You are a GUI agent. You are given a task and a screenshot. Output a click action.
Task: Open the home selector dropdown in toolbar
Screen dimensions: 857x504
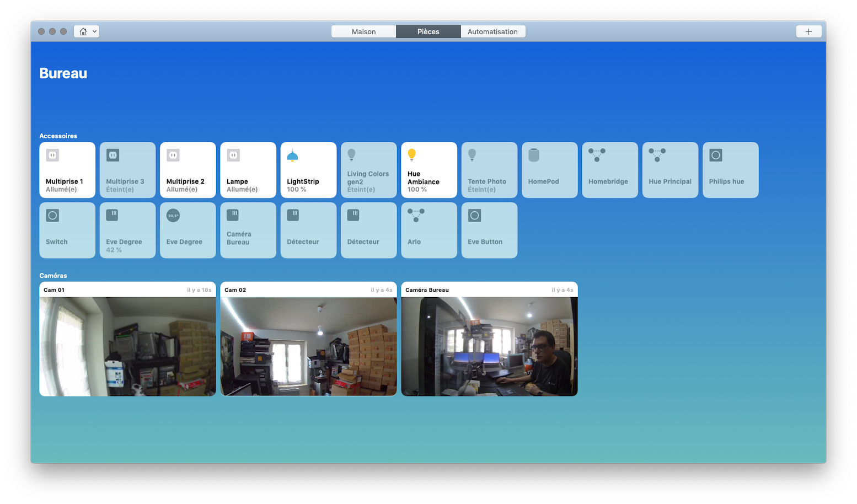(87, 31)
